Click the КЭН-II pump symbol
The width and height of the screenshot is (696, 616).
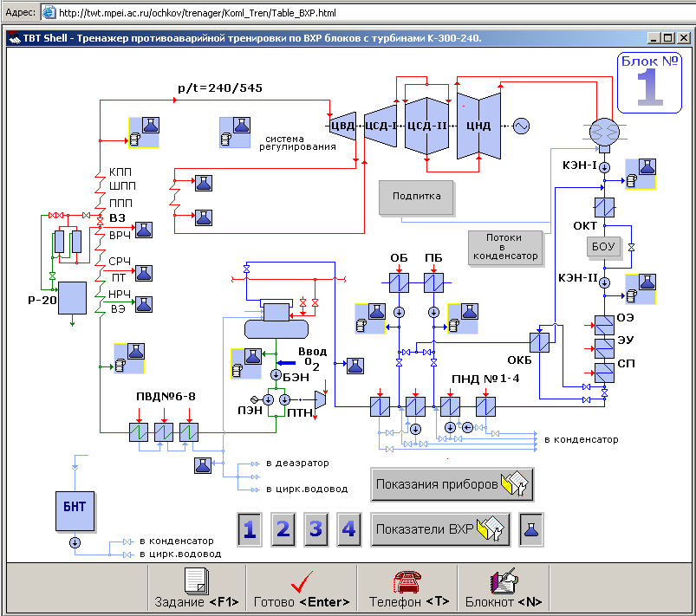pyautogui.click(x=605, y=282)
